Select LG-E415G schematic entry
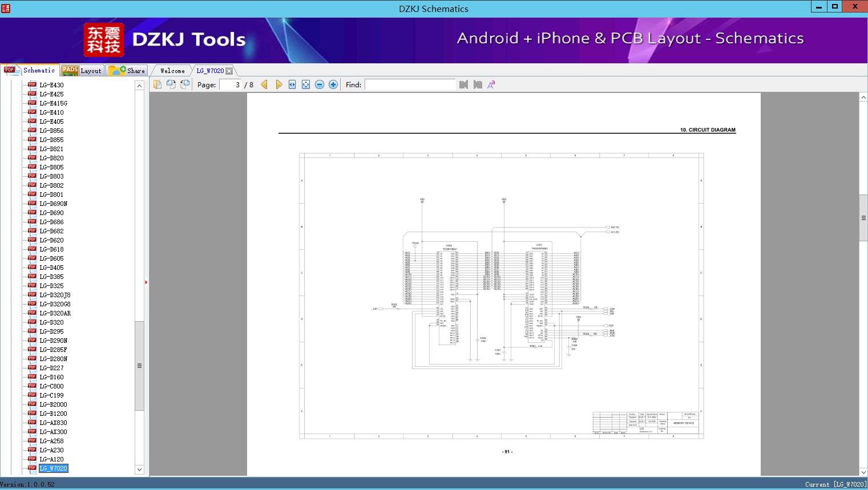This screenshot has width=868, height=490. pos(53,103)
